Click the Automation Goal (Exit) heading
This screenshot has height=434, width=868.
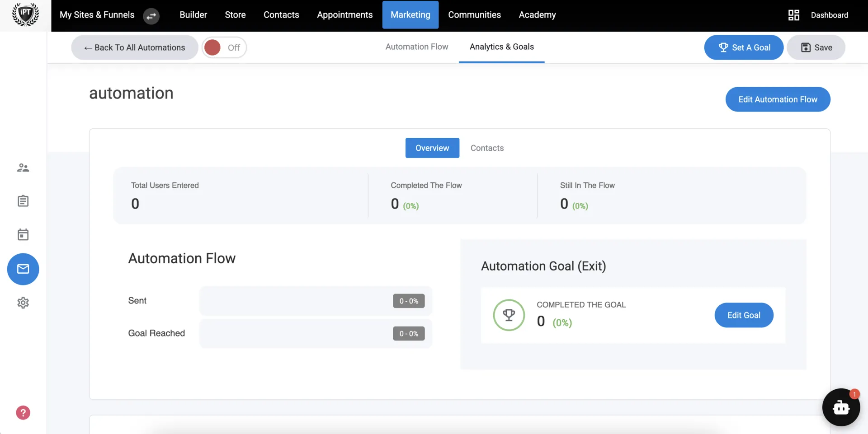543,266
